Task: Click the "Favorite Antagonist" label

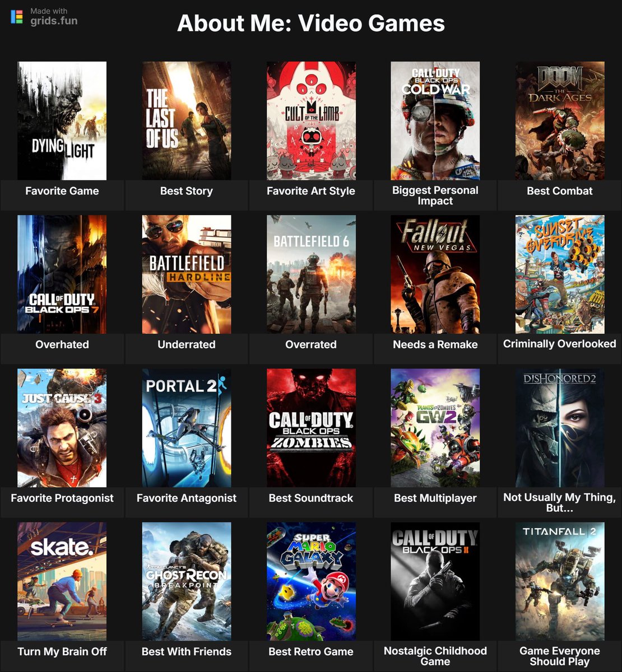Action: click(x=187, y=498)
